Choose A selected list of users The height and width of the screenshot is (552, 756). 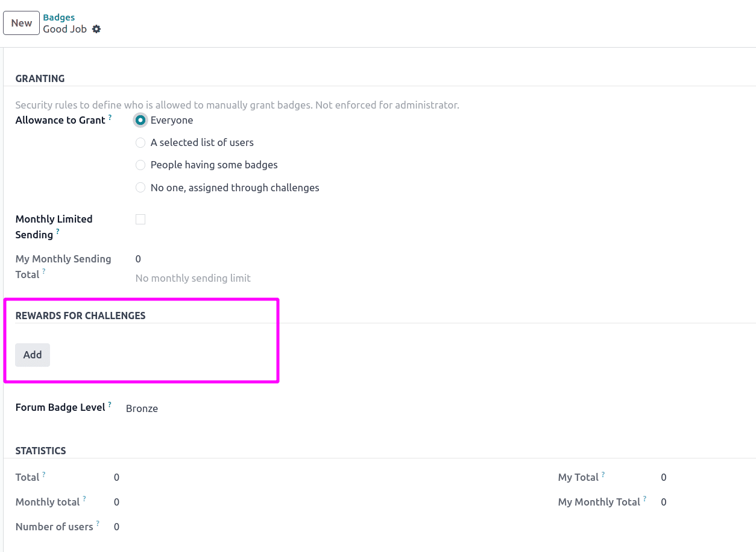coord(140,142)
